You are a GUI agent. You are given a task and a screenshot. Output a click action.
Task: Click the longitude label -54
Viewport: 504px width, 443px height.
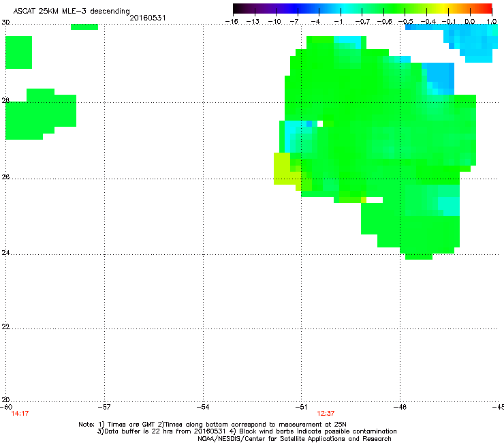pos(203,407)
